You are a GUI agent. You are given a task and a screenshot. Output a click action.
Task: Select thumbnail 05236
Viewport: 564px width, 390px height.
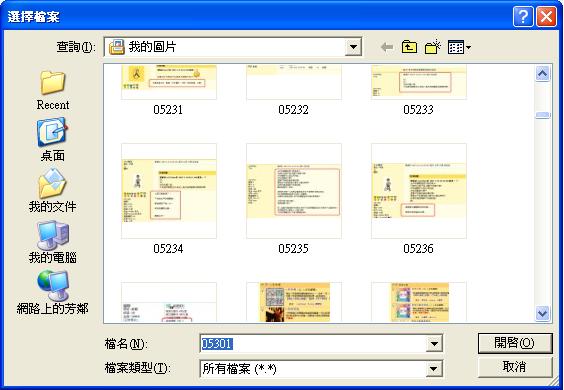[x=419, y=191]
